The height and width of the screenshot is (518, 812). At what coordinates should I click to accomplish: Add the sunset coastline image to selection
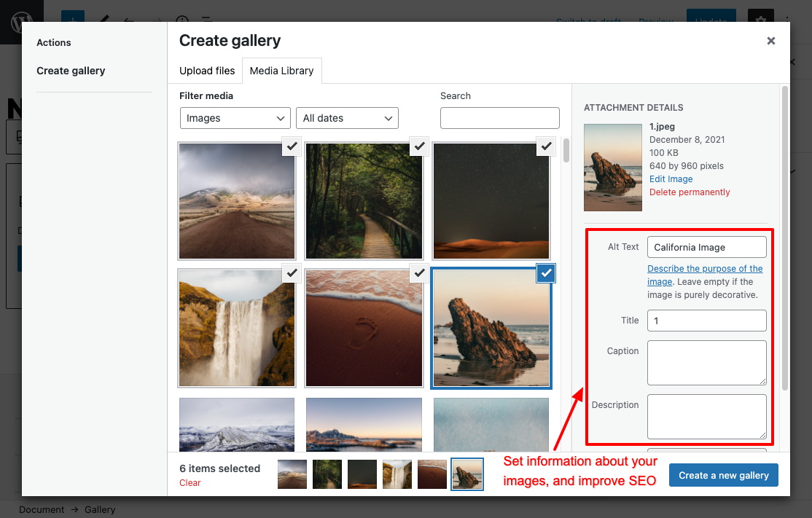(364, 425)
